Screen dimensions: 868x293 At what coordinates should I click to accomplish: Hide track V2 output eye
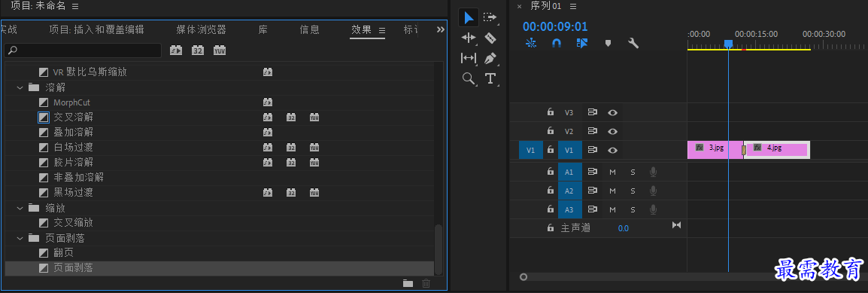click(x=612, y=131)
